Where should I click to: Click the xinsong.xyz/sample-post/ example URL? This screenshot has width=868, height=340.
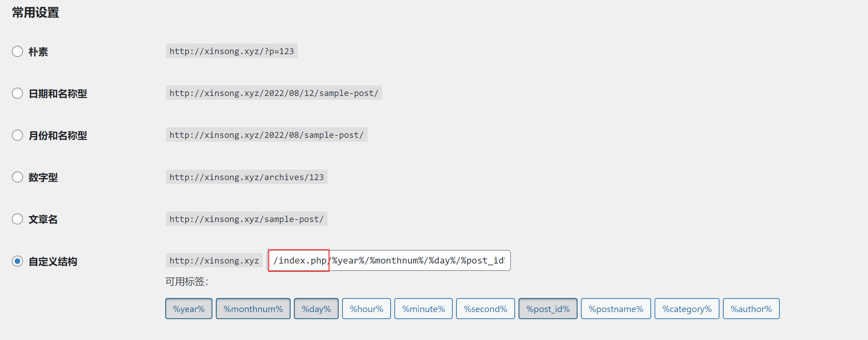247,219
